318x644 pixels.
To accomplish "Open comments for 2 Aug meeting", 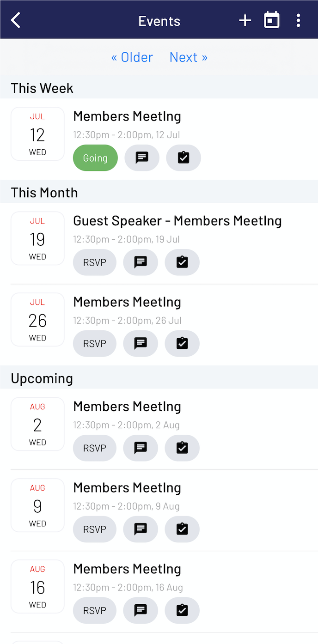I will click(141, 448).
